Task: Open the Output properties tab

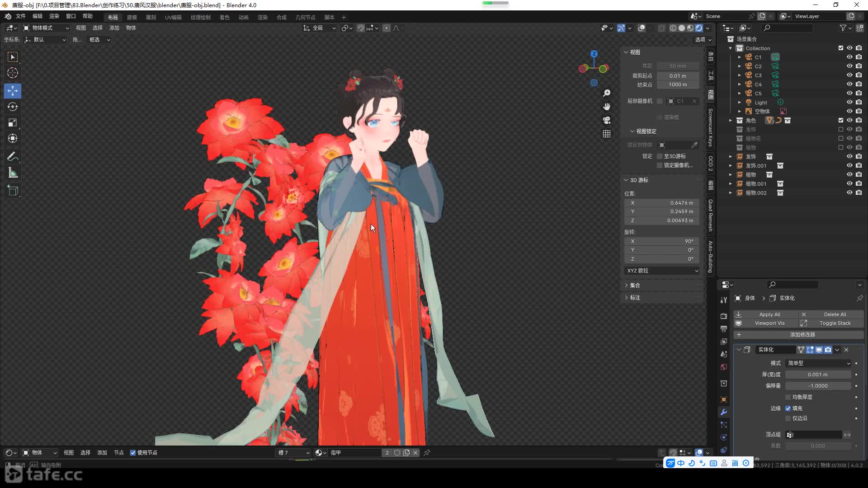Action: point(724,328)
